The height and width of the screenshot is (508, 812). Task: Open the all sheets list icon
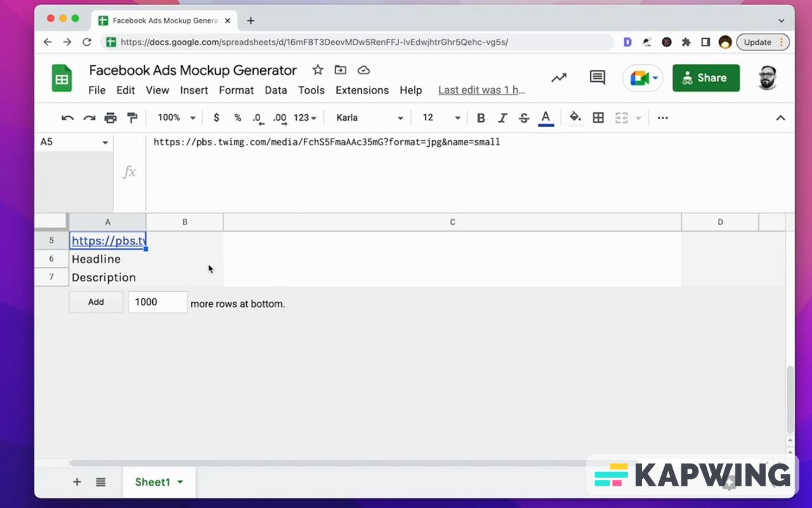coord(101,482)
